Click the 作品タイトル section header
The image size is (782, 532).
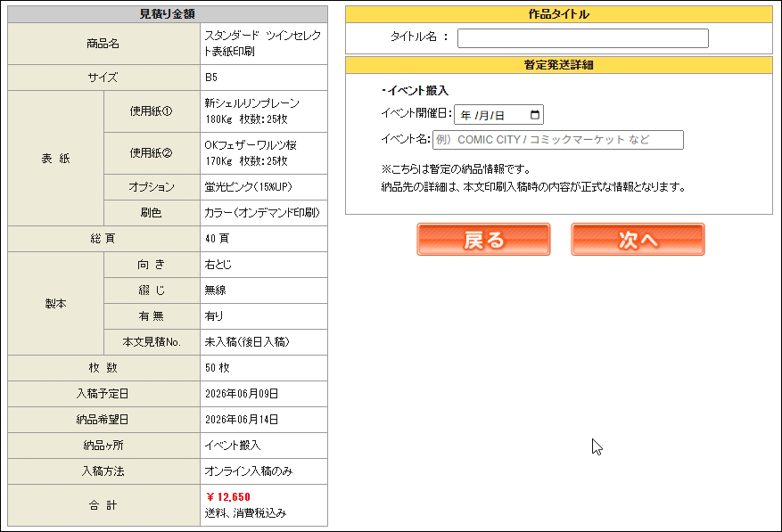coord(558,14)
